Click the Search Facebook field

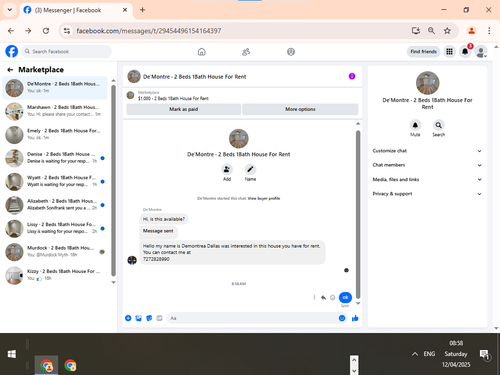[67, 51]
